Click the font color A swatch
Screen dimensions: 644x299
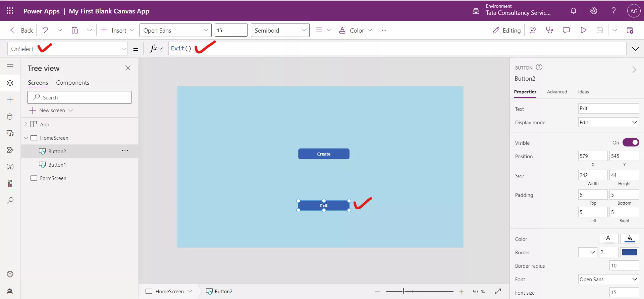click(608, 239)
